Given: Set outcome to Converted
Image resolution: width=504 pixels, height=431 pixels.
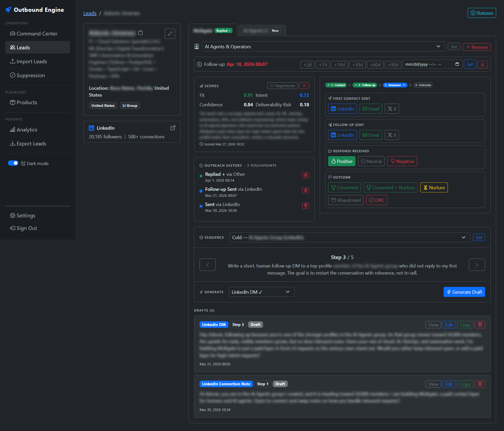Looking at the screenshot, I should [x=344, y=187].
